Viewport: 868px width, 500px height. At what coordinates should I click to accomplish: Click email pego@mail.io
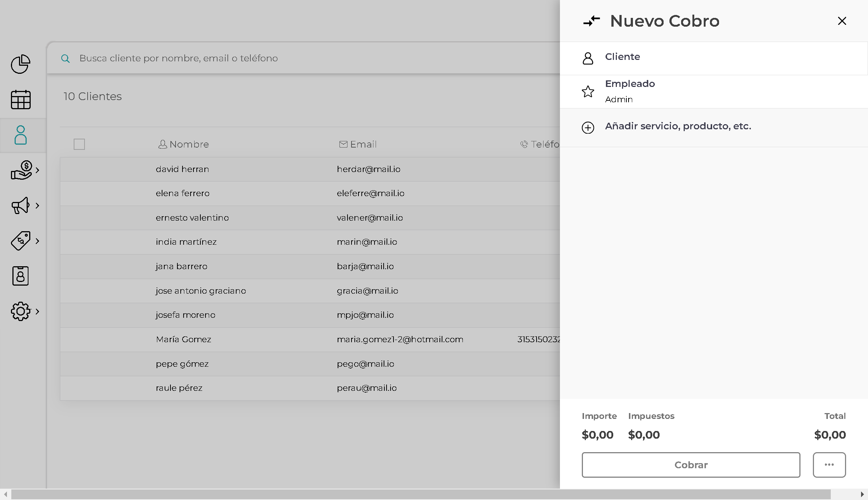[365, 364]
